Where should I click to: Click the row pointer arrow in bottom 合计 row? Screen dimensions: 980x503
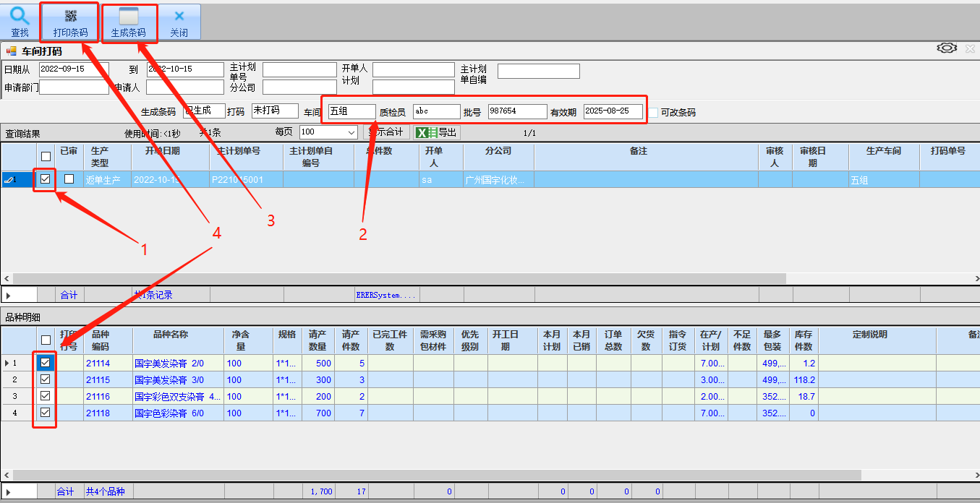[9, 492]
